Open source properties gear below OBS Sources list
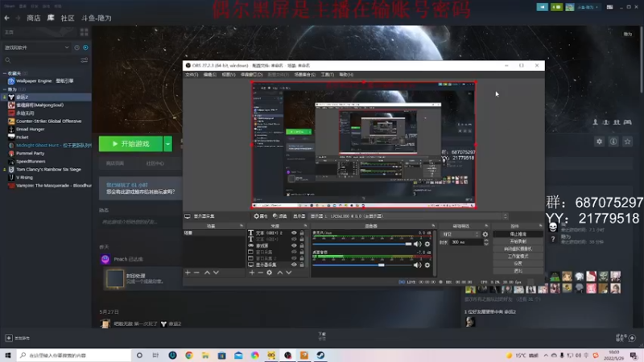The image size is (644, 362). (x=270, y=273)
